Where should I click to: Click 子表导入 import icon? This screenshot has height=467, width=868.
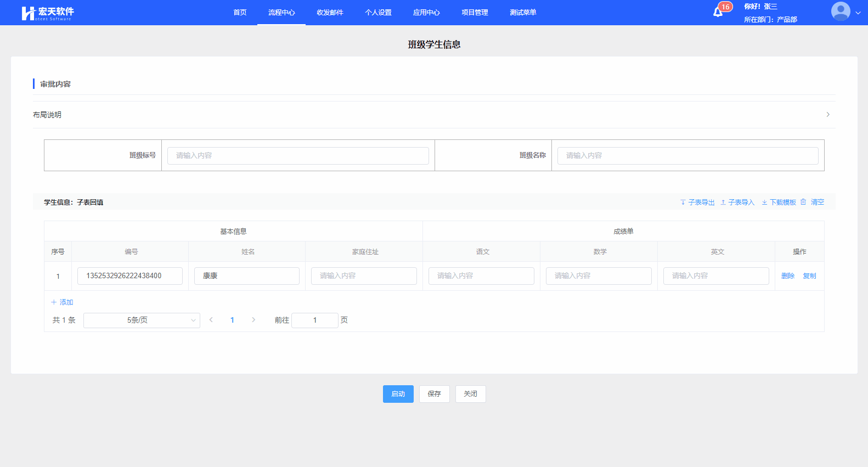coord(723,202)
